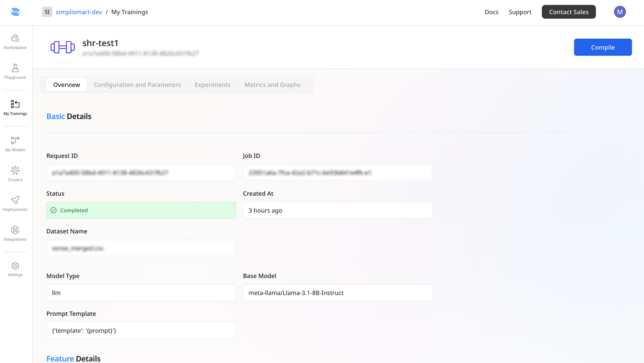Click the dumbbell training icon
644x363 pixels.
[62, 47]
